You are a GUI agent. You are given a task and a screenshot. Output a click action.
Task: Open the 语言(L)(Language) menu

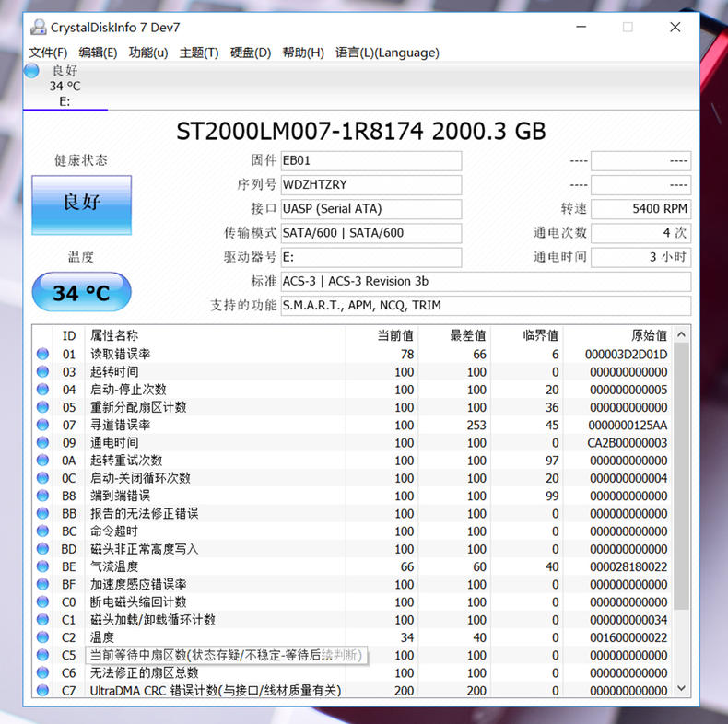click(387, 53)
